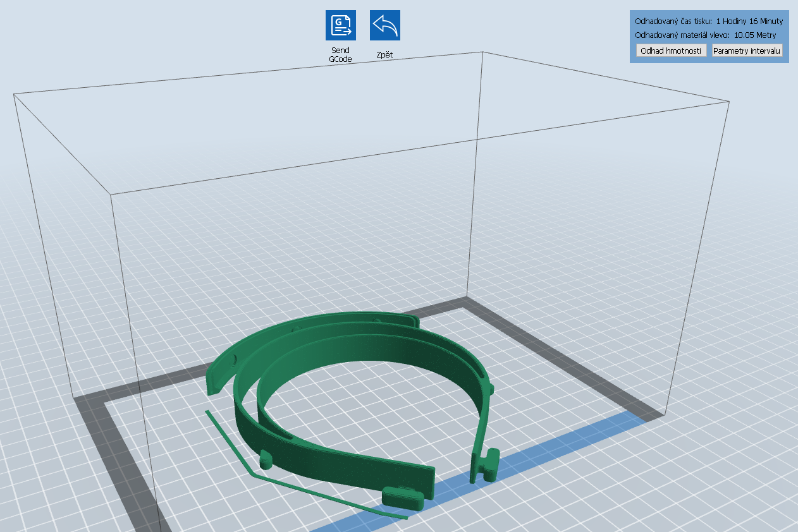798x532 pixels.
Task: Click the small peg on the front band
Action: pyautogui.click(x=266, y=459)
